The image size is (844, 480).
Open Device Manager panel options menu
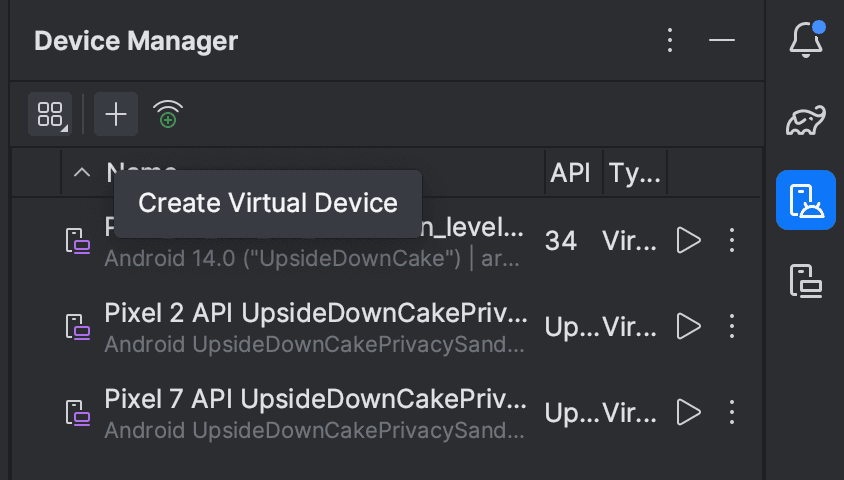tap(670, 40)
